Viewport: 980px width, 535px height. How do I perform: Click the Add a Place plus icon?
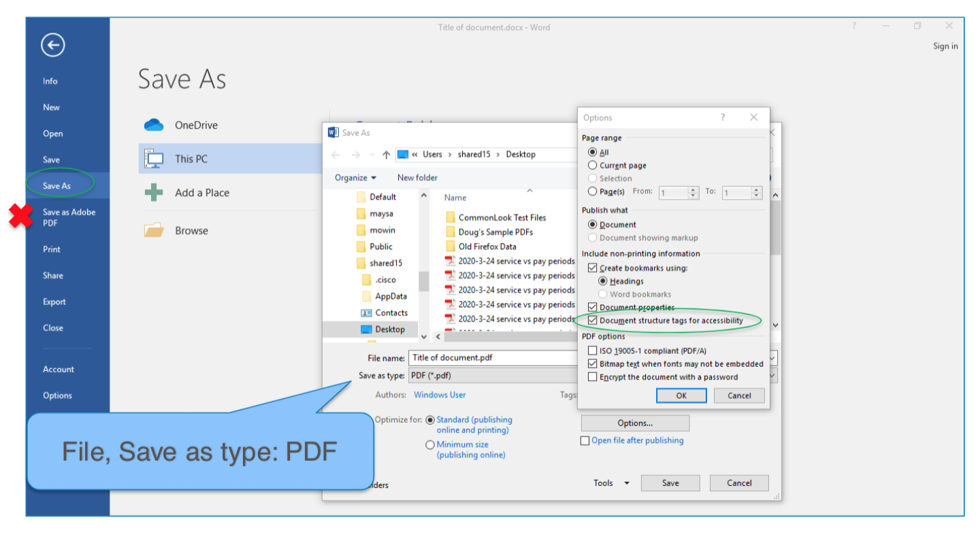(x=154, y=193)
